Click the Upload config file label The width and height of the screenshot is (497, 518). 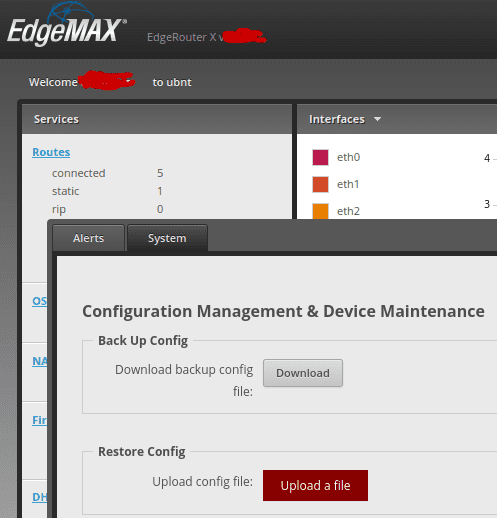pyautogui.click(x=202, y=482)
